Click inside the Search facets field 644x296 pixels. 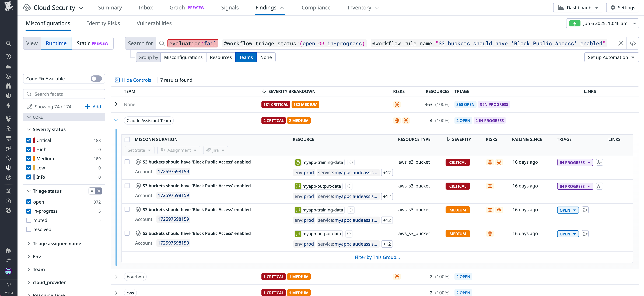click(x=64, y=94)
